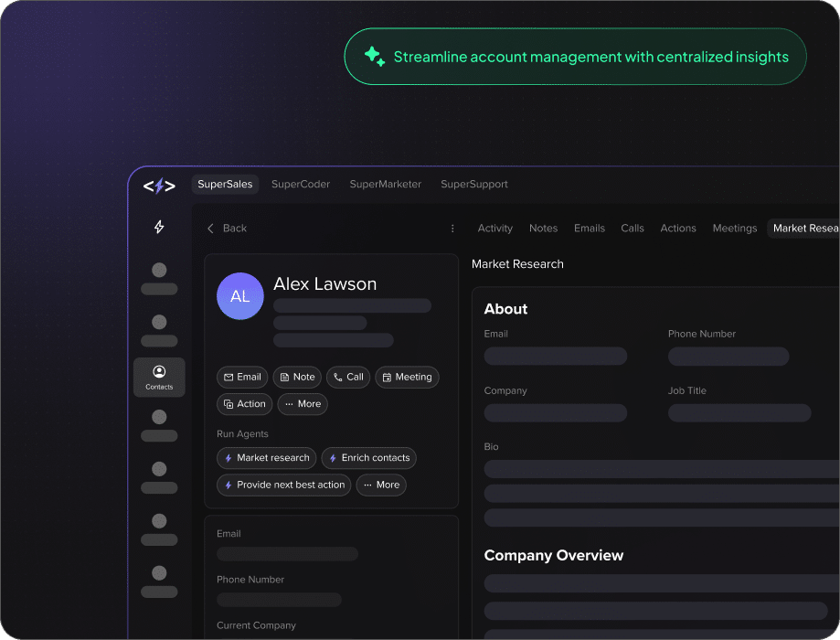
Task: Click the SuperSales logo icon in header
Action: point(159,186)
